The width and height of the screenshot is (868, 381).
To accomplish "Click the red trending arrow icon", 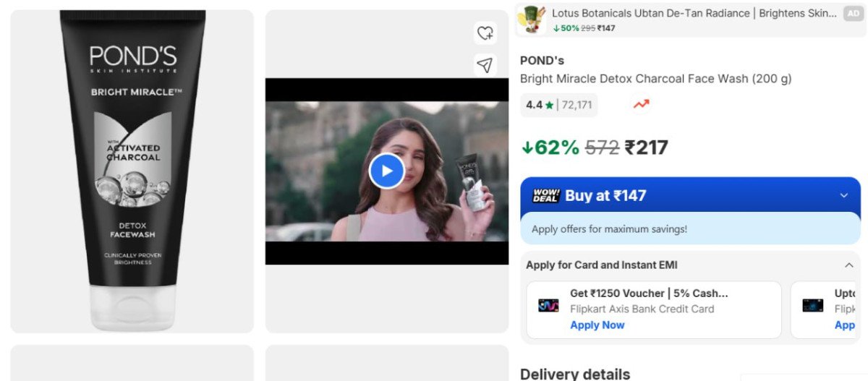I will pyautogui.click(x=641, y=104).
